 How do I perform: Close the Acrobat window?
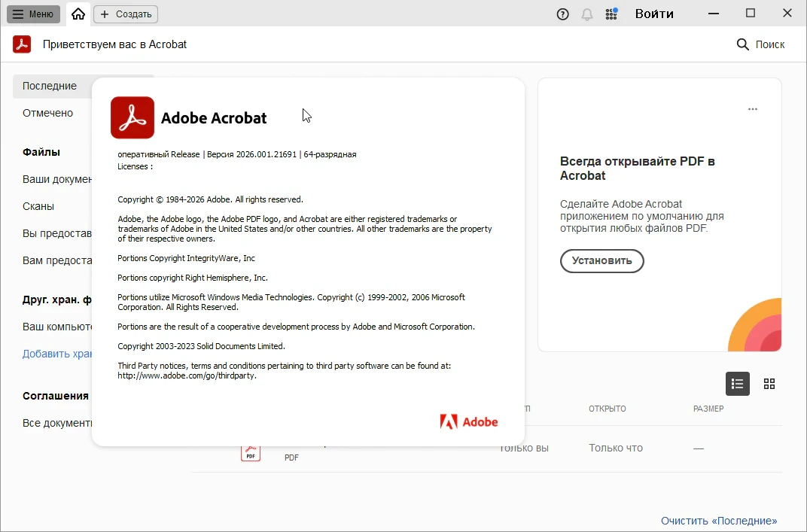tap(787, 14)
